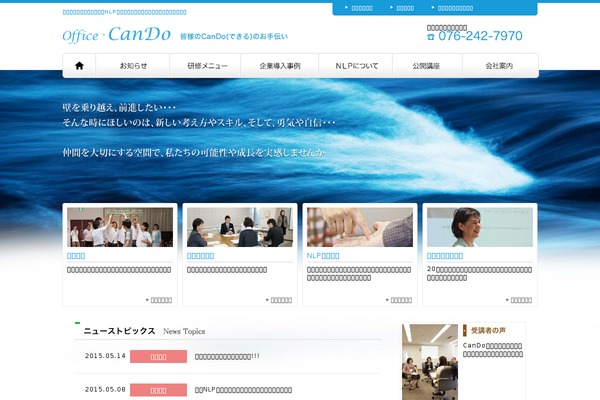Open the meeting table photo thumbnail
The image size is (600, 400).
point(240,227)
